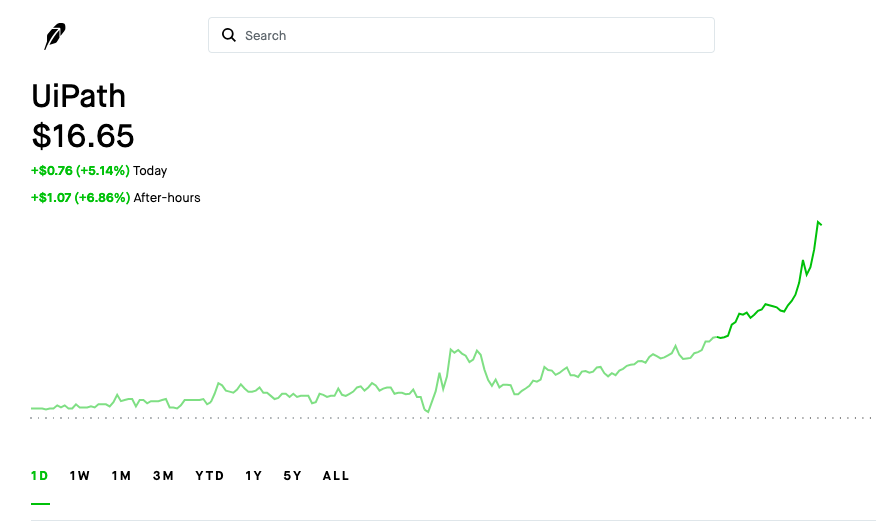Click the $16.65 share price
876x532 pixels.
[83, 135]
